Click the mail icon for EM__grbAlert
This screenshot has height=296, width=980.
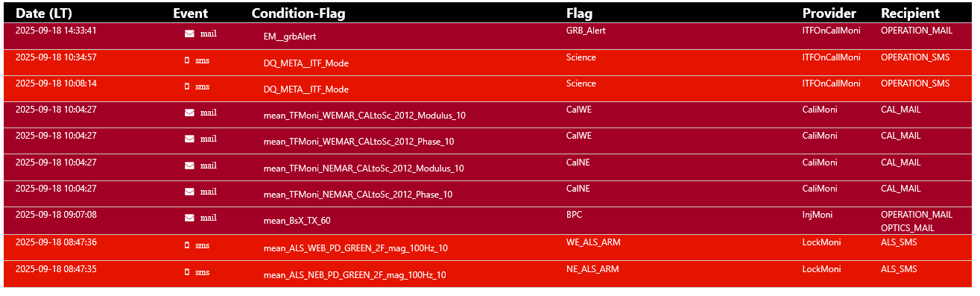189,34
